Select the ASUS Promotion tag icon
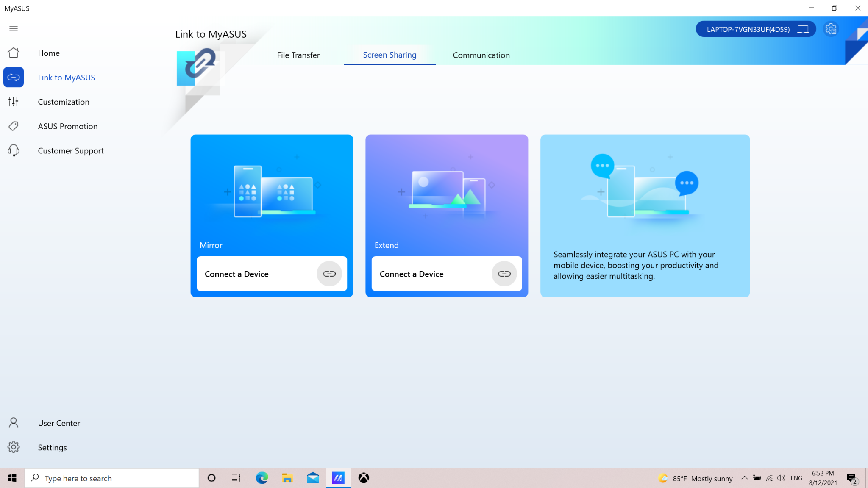Viewport: 868px width, 488px height. point(14,126)
